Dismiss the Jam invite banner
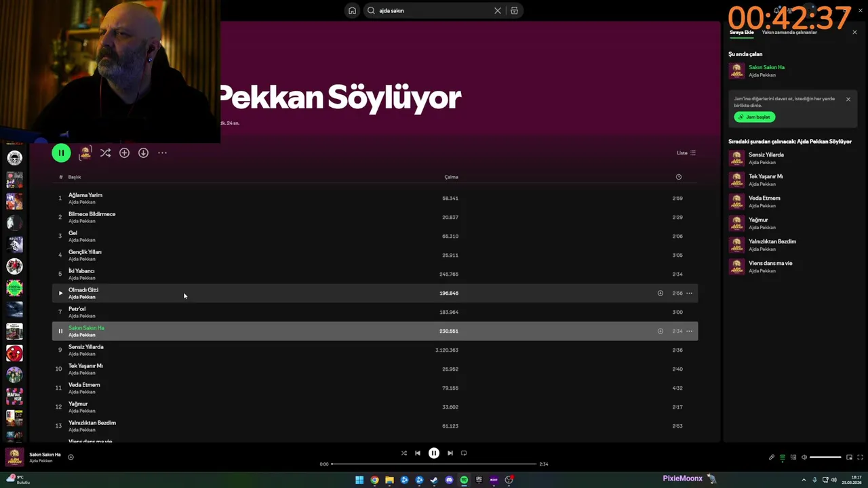The image size is (868, 488). tap(848, 99)
